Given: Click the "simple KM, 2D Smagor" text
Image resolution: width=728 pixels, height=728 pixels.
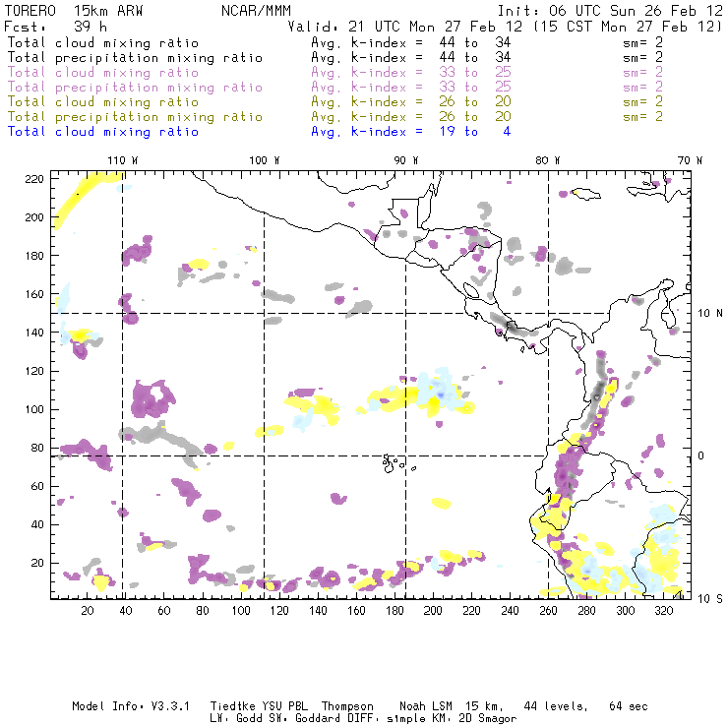Looking at the screenshot, I should [x=452, y=718].
